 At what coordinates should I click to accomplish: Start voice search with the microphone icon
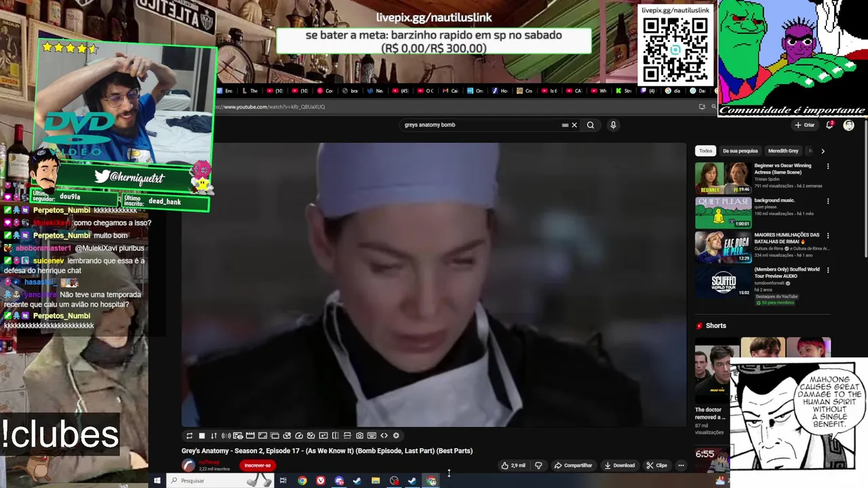tap(613, 125)
